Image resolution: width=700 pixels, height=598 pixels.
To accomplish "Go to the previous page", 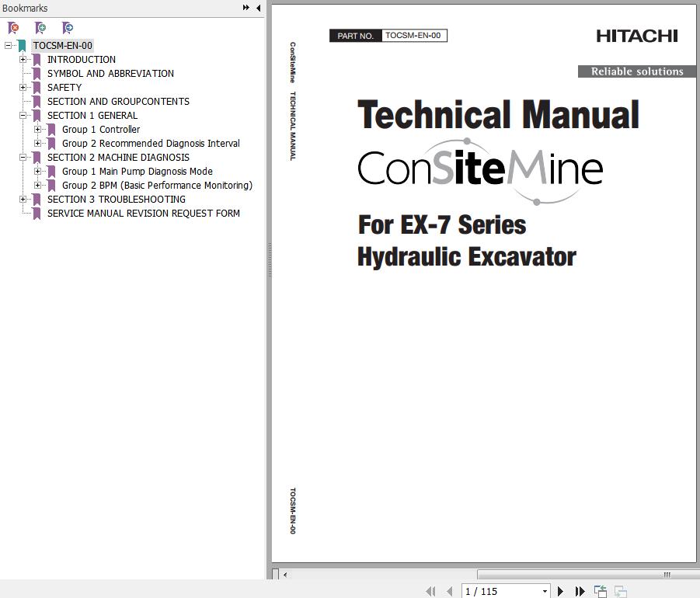I will [450, 591].
